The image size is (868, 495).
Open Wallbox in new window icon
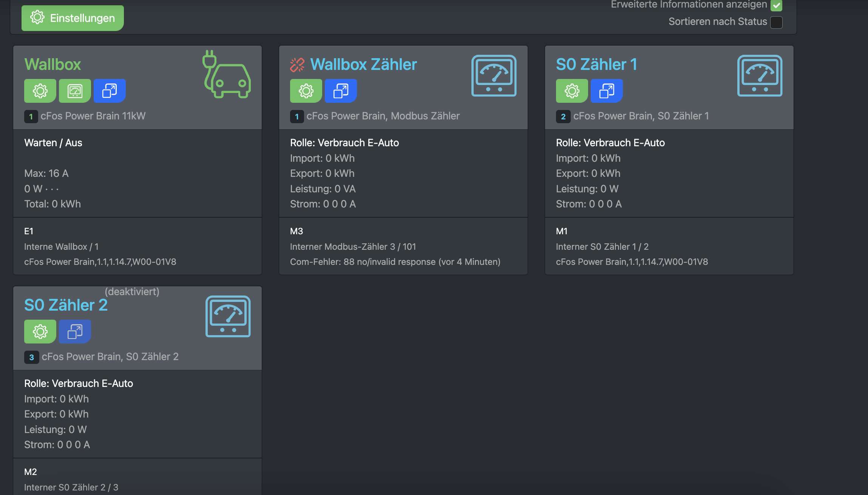(x=110, y=91)
